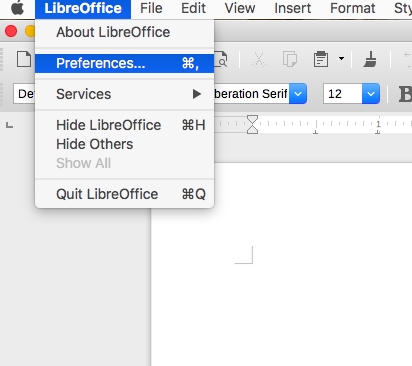Click the Clone Formatting paintbrush icon
412x366 pixels.
pyautogui.click(x=370, y=60)
